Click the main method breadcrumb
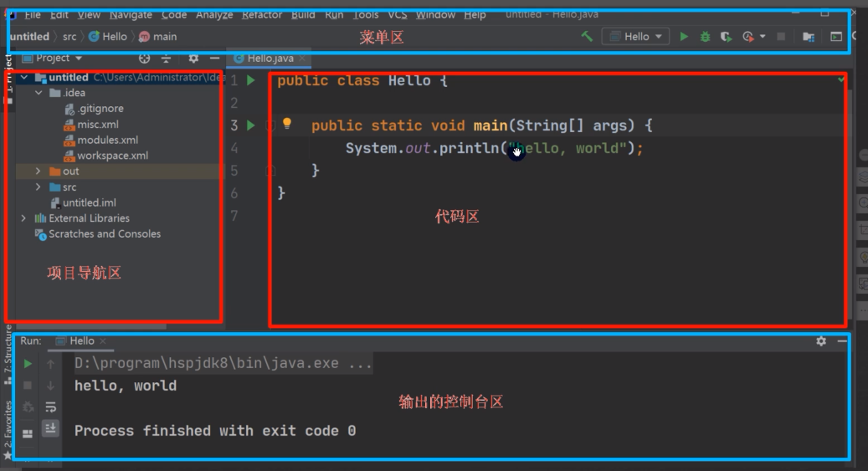868x471 pixels. [x=158, y=37]
